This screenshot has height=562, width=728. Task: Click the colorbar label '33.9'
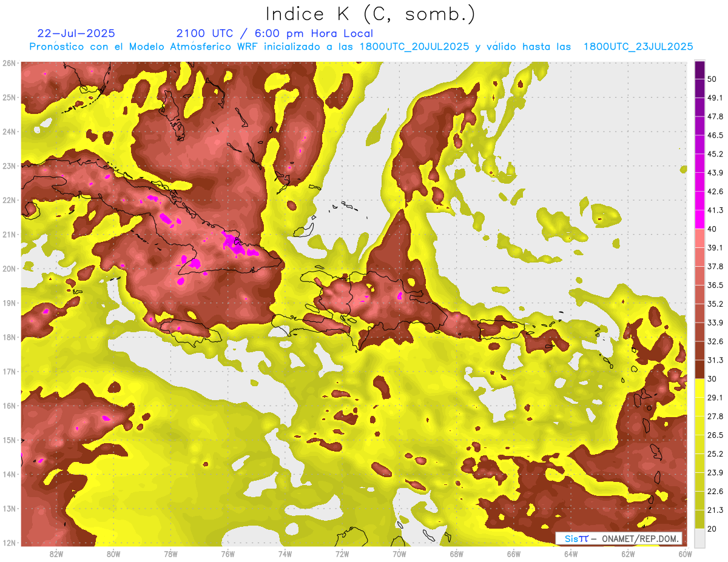pos(716,323)
